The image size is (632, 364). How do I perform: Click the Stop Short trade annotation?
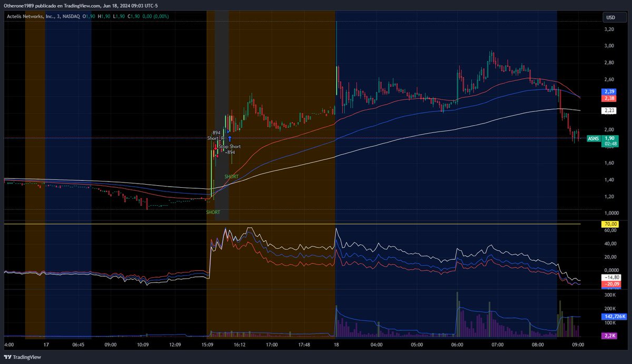tap(230, 146)
